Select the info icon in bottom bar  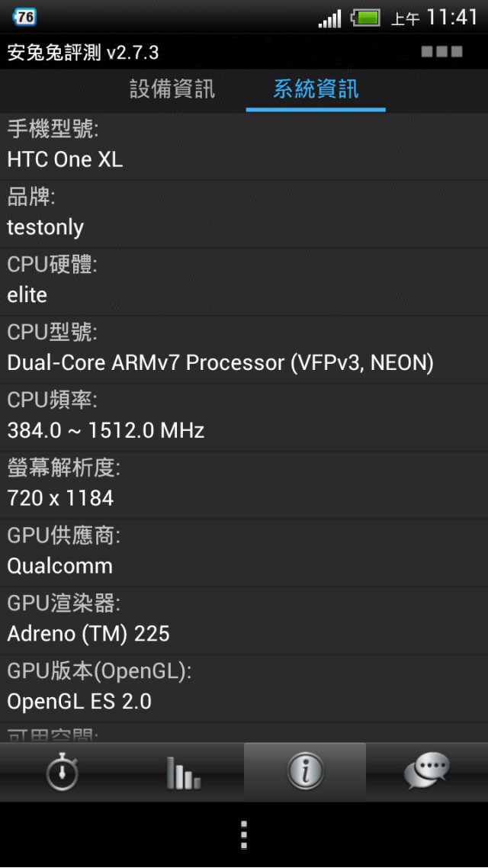(305, 772)
